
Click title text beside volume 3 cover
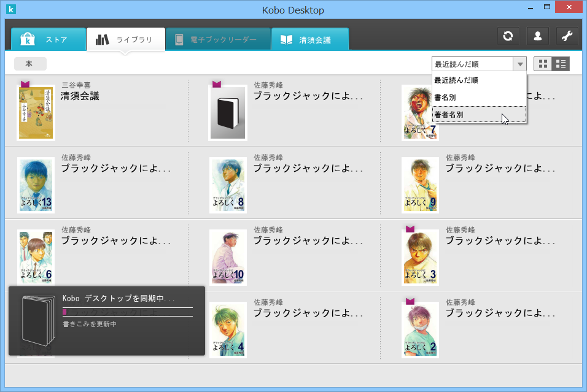[500, 240]
